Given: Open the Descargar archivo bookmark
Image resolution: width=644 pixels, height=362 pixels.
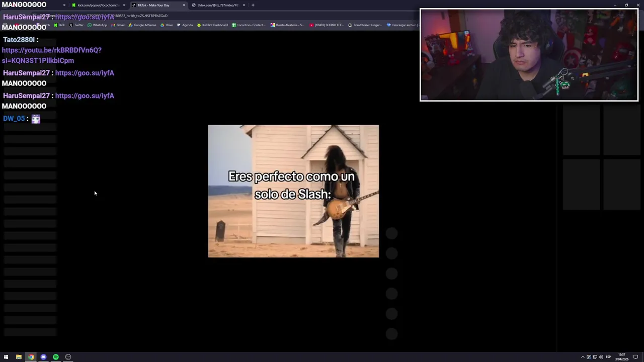Looking at the screenshot, I should (401, 25).
